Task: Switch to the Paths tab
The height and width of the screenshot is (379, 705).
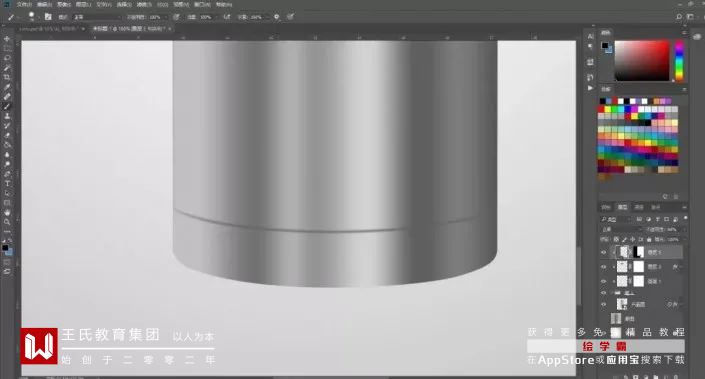Action: click(656, 207)
